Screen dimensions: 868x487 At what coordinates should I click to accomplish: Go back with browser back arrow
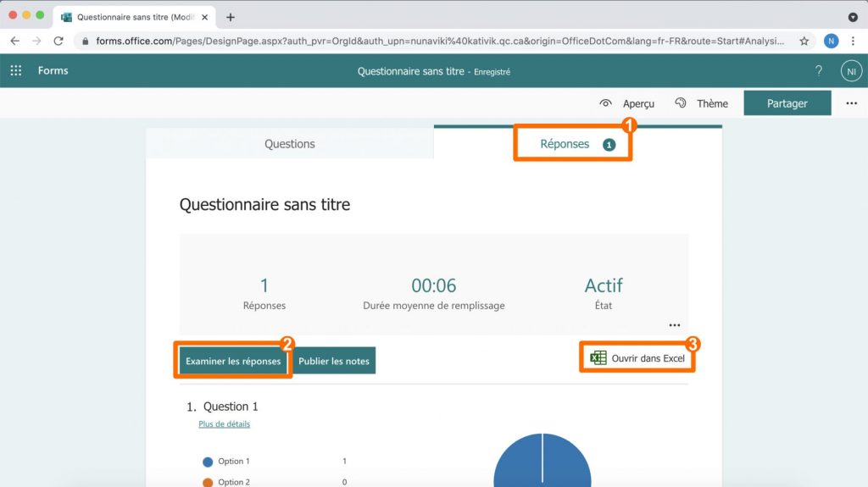pyautogui.click(x=15, y=41)
